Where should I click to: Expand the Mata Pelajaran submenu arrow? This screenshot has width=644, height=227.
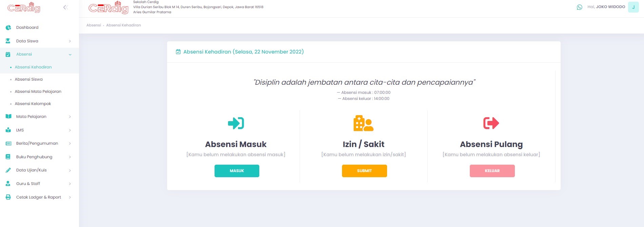tap(70, 117)
